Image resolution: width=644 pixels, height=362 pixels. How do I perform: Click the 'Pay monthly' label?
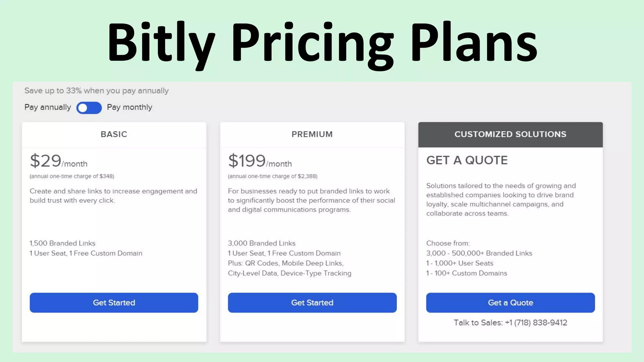[x=129, y=107]
